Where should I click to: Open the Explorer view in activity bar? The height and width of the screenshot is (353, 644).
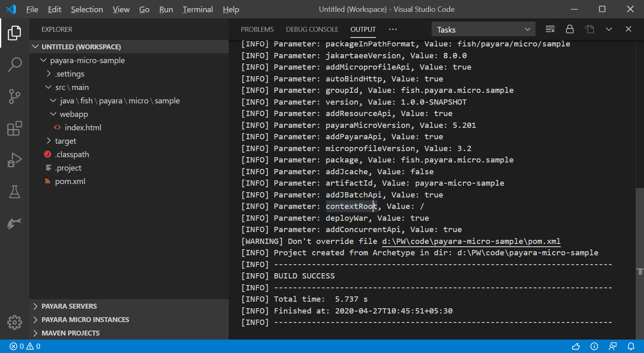click(15, 33)
